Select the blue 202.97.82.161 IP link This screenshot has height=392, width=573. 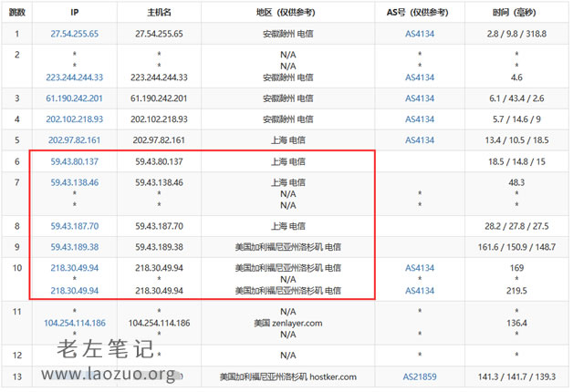(x=75, y=140)
